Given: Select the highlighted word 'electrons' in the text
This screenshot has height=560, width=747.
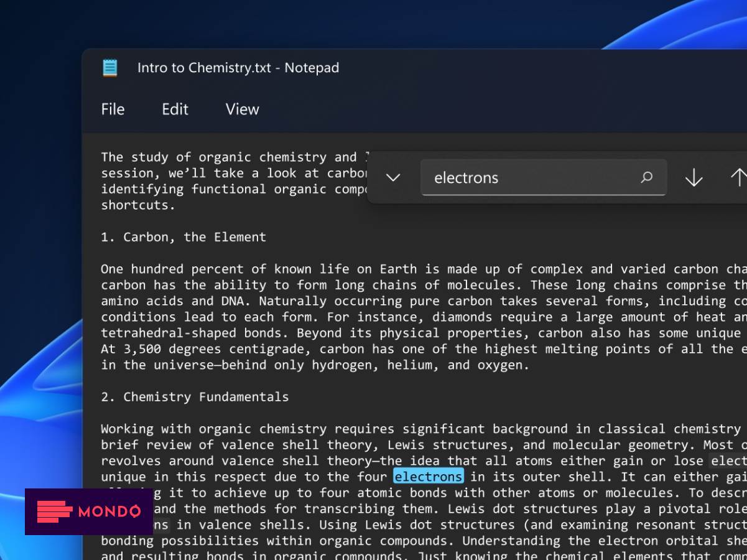Looking at the screenshot, I should (428, 477).
